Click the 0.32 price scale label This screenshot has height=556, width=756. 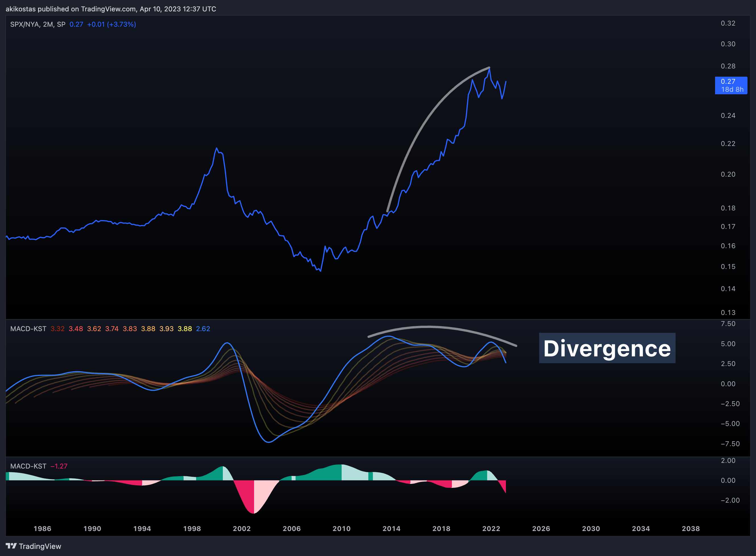[728, 23]
